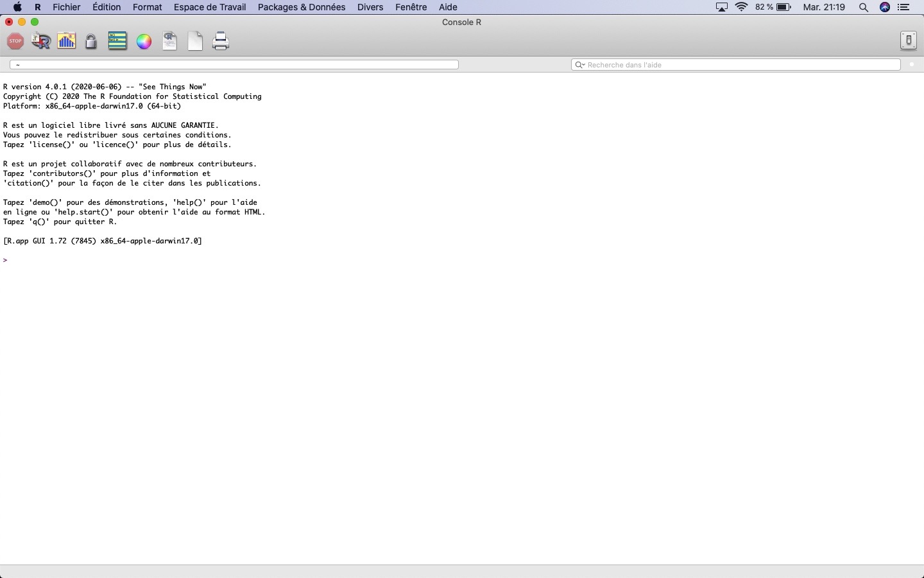Open Notification Center list icon
Screen dimensions: 924x578
tap(904, 7)
